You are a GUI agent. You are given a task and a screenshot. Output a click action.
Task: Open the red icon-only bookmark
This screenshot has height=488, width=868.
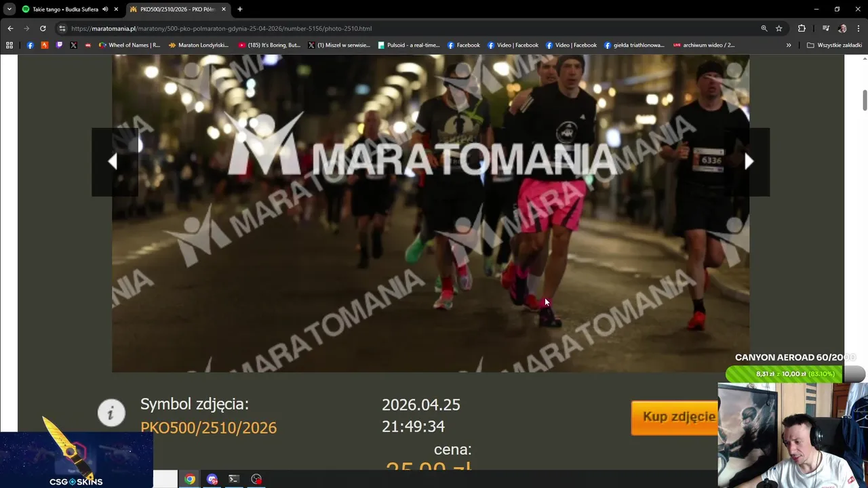click(87, 45)
